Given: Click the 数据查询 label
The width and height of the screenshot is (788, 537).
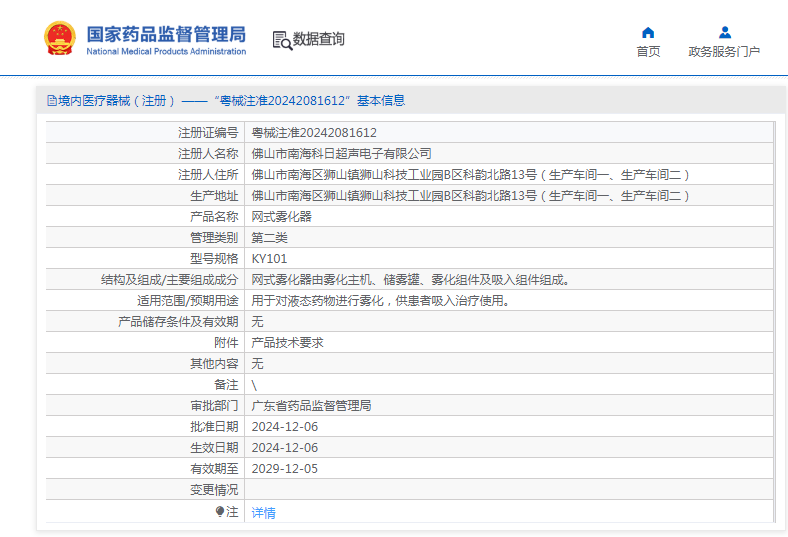Looking at the screenshot, I should (319, 39).
